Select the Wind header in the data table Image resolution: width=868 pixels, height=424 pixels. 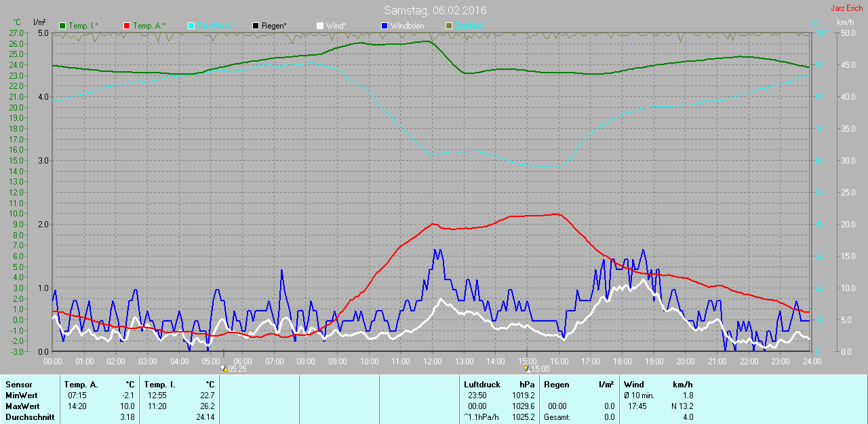634,385
